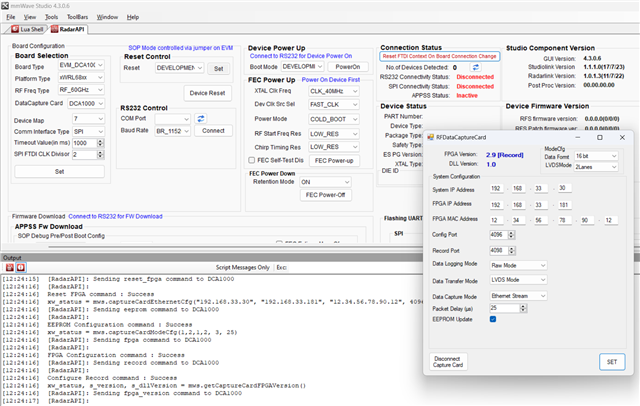Click the FEC Power-Off button
Viewport: 640px width, 406px height.
(x=325, y=195)
